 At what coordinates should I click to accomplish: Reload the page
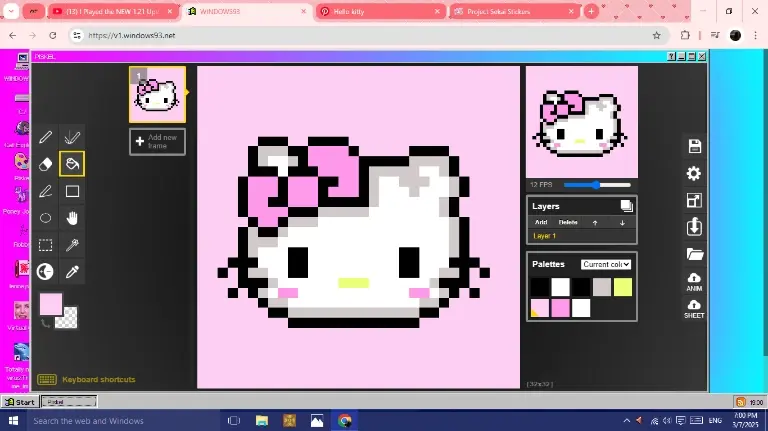coord(52,35)
